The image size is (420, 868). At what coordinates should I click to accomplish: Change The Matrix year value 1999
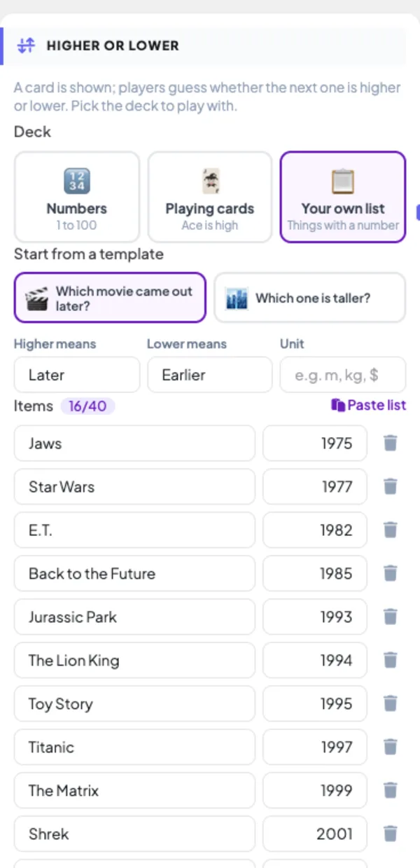tap(315, 790)
